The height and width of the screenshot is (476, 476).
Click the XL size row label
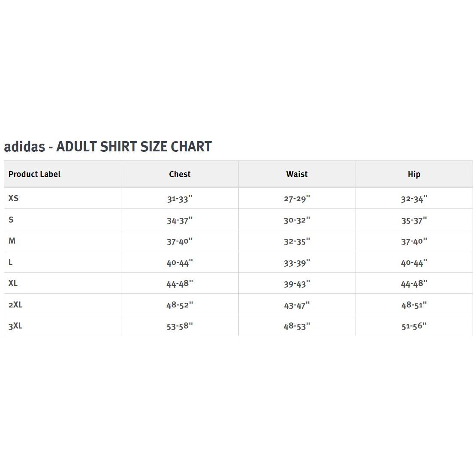click(x=13, y=283)
